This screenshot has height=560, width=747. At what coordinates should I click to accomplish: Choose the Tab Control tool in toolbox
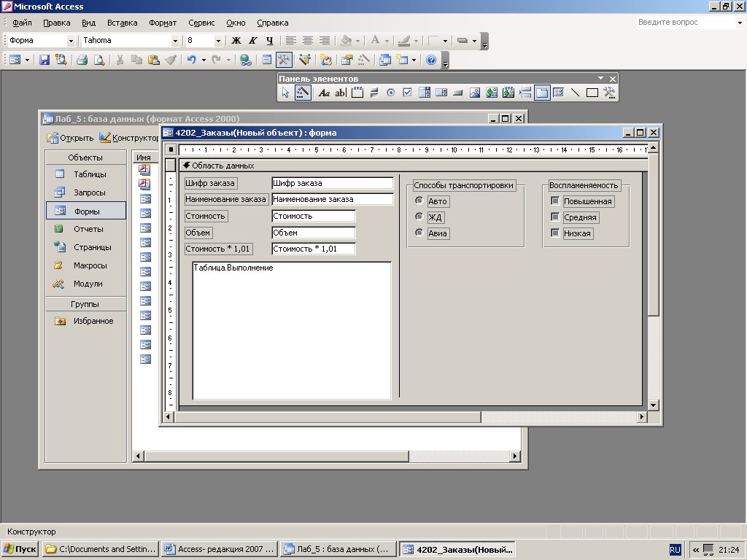(x=542, y=93)
